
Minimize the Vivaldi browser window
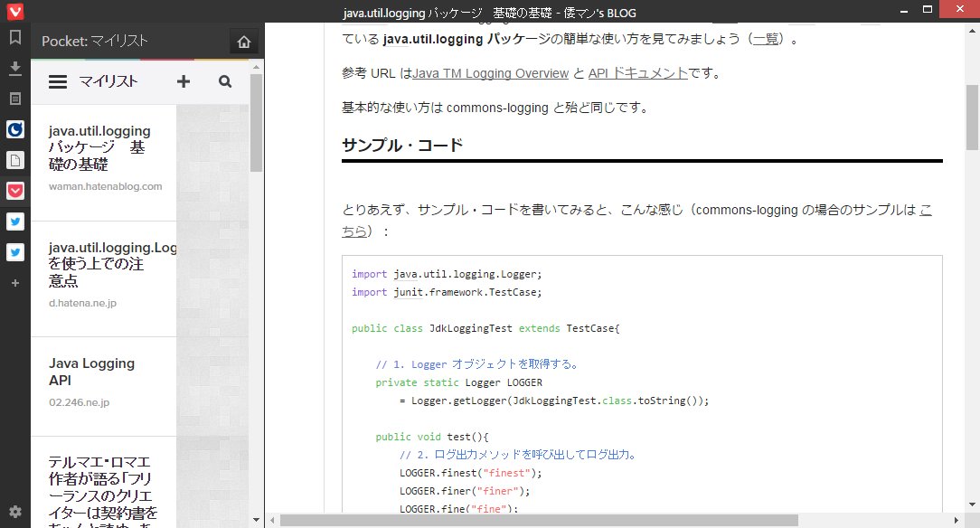904,11
